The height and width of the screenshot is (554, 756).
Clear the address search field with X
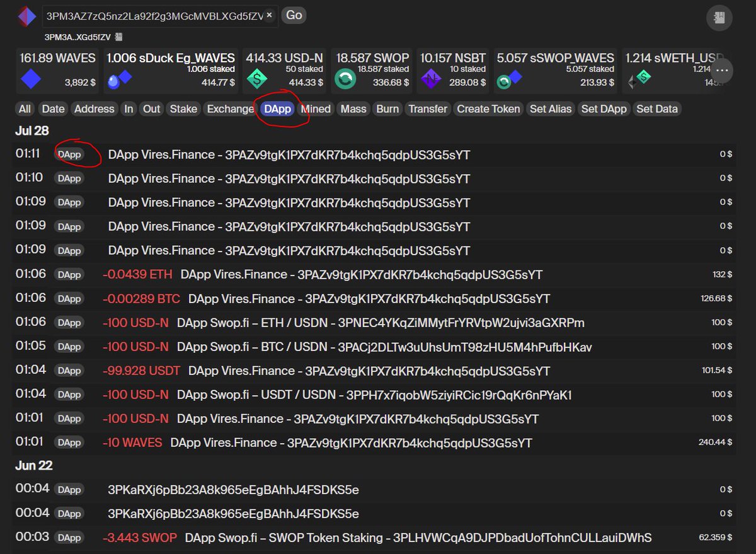269,15
